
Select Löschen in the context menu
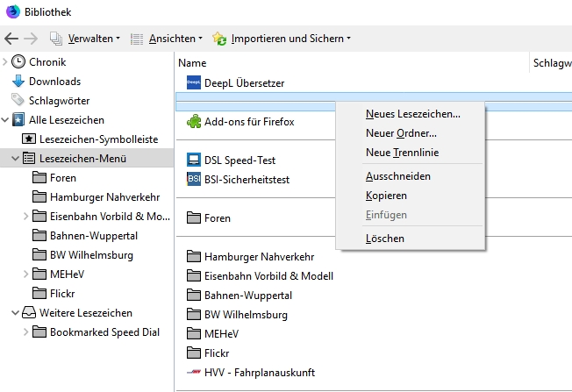tap(384, 239)
